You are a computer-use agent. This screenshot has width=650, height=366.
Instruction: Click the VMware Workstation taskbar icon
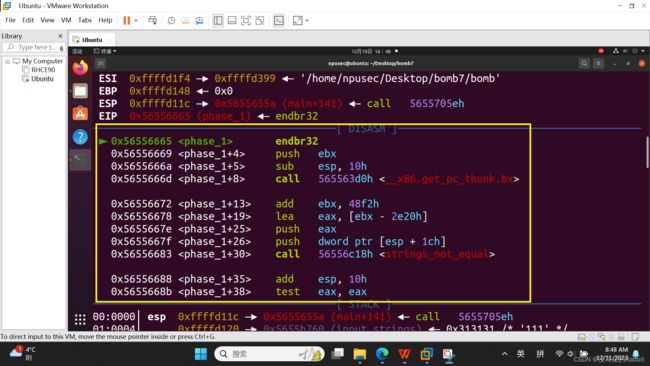click(426, 354)
